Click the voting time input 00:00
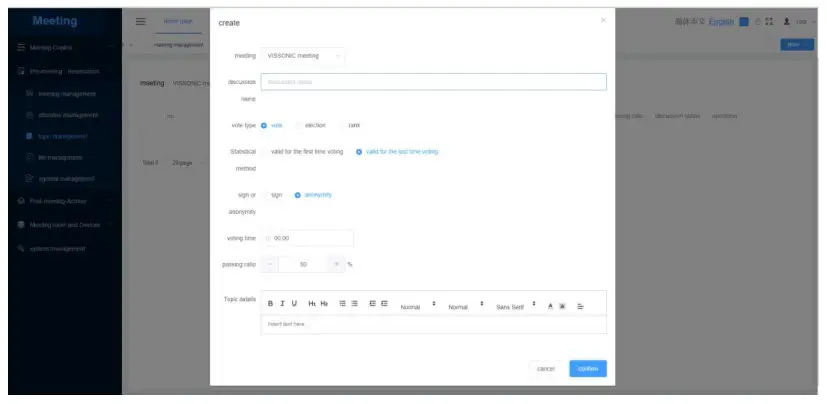The image size is (827, 404). pyautogui.click(x=307, y=238)
